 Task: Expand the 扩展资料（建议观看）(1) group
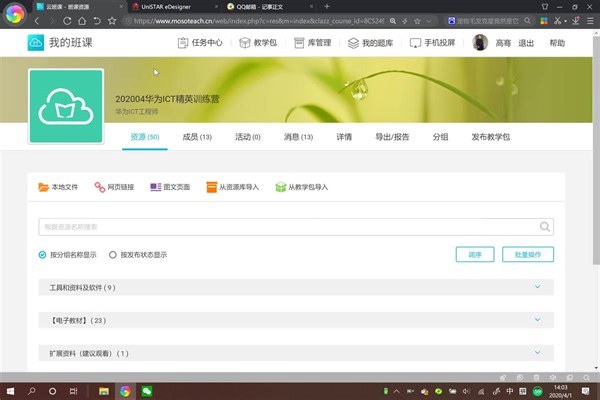tap(296, 353)
